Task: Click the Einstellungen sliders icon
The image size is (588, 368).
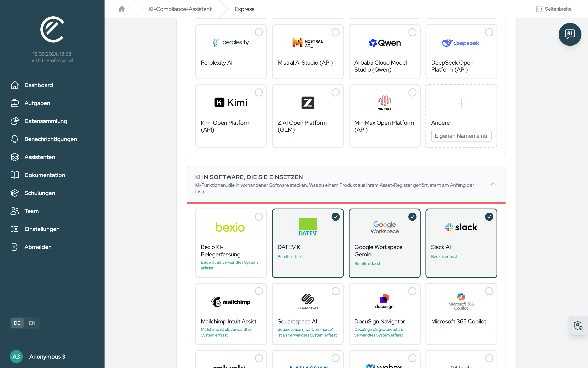Action: pos(14,229)
